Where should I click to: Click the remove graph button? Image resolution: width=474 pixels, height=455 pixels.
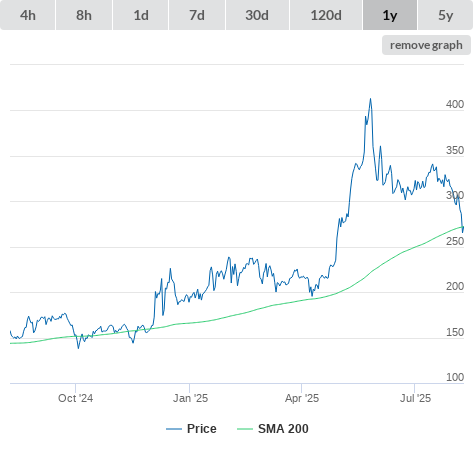[426, 45]
